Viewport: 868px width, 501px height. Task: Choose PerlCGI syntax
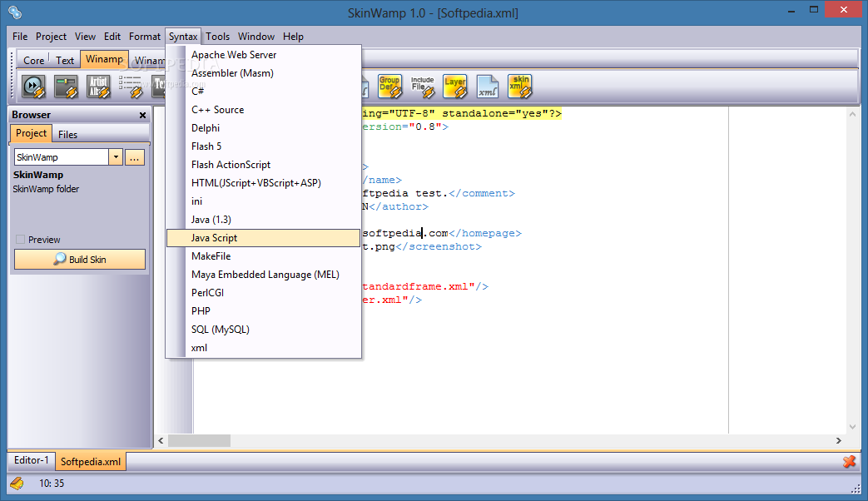(264, 292)
